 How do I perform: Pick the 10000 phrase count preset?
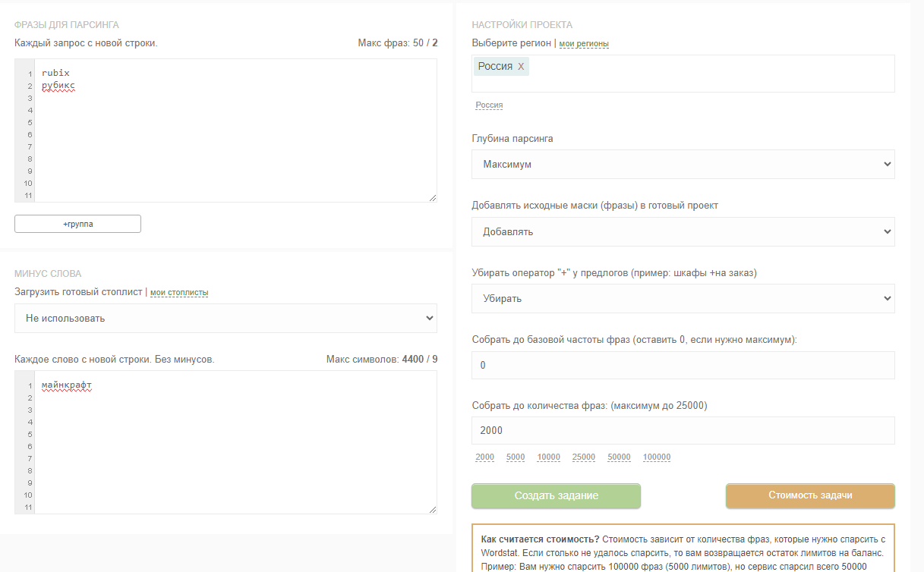tap(548, 457)
